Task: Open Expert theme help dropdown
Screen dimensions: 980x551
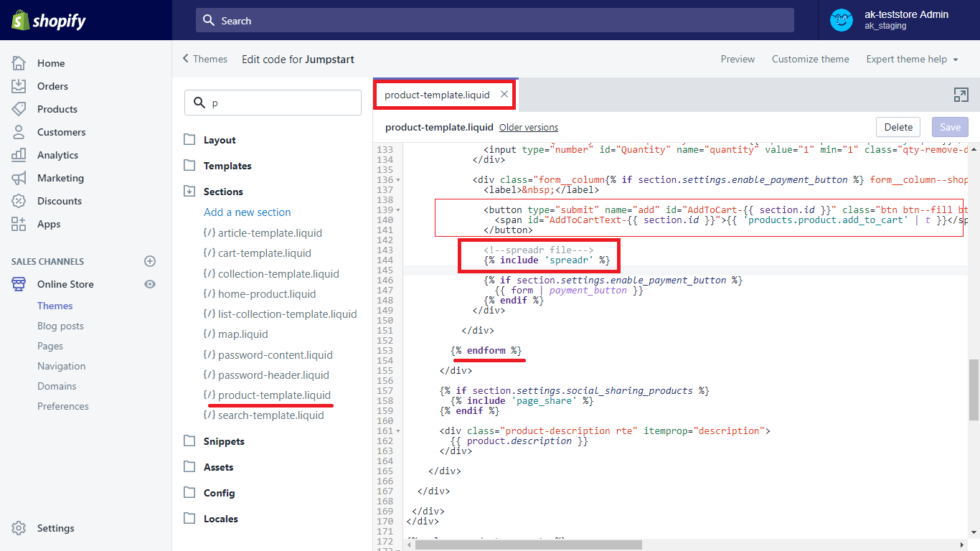Action: [912, 59]
